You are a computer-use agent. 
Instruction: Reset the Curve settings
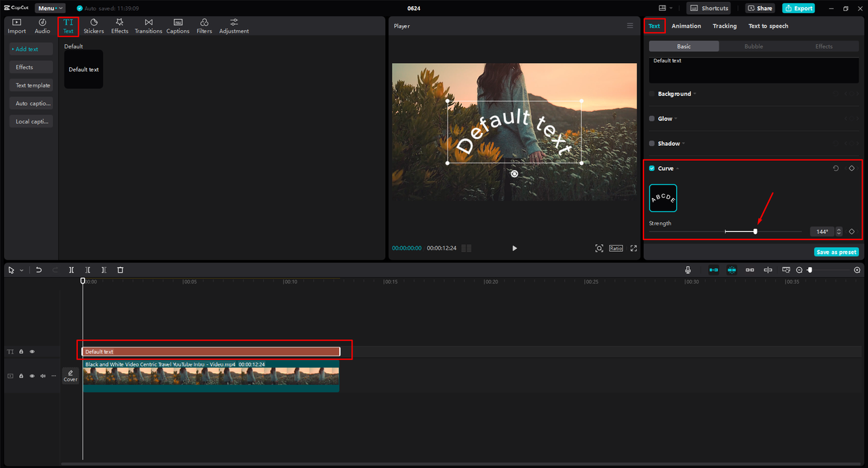pyautogui.click(x=835, y=168)
